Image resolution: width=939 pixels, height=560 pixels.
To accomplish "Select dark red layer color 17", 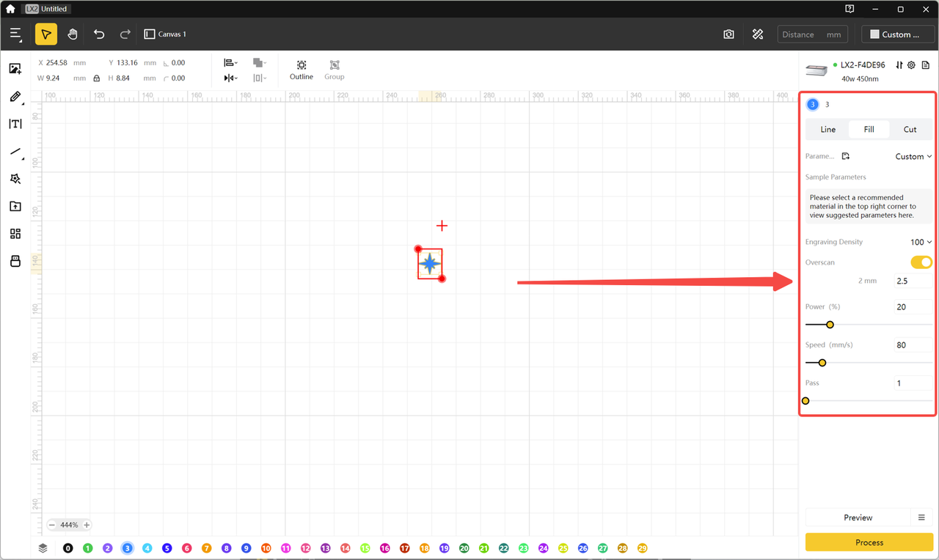I will [405, 548].
